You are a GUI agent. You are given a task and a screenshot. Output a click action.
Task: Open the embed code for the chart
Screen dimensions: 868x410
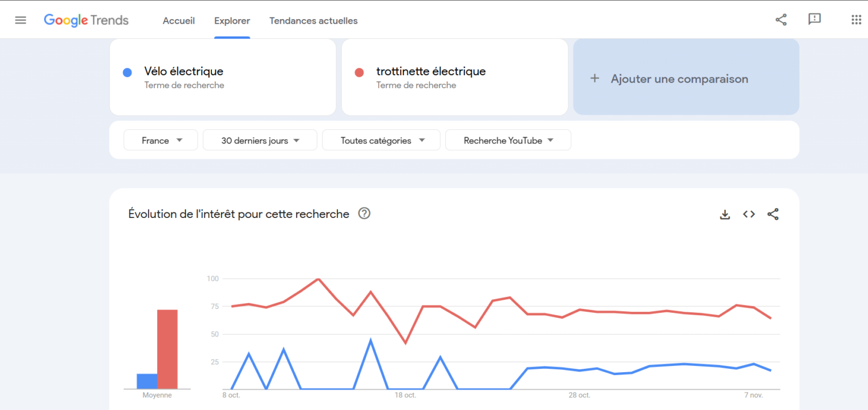pyautogui.click(x=748, y=214)
